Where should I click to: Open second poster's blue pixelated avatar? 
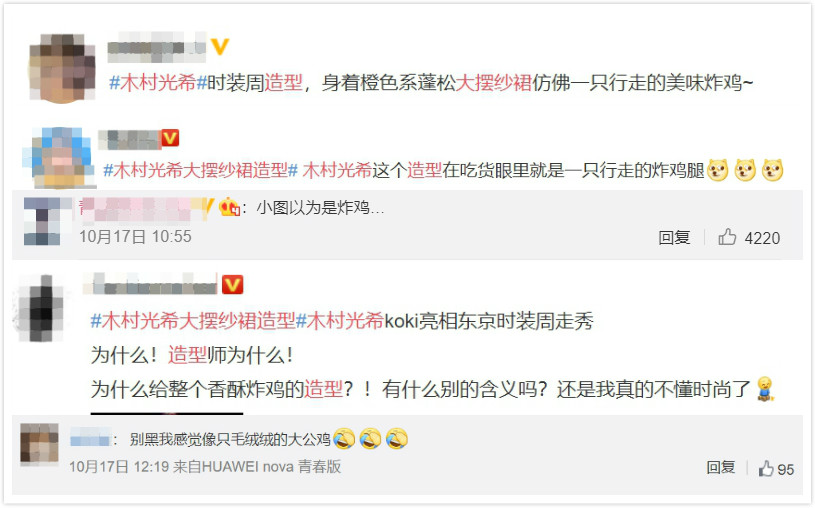coord(59,158)
